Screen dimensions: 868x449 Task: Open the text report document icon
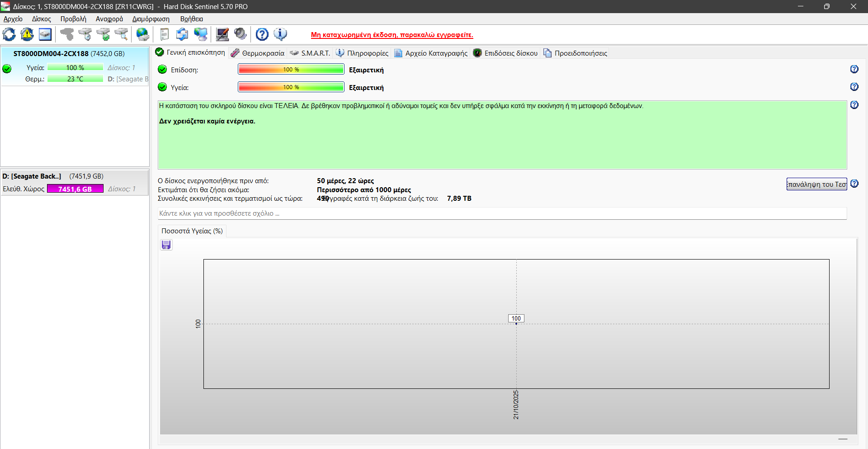[164, 34]
